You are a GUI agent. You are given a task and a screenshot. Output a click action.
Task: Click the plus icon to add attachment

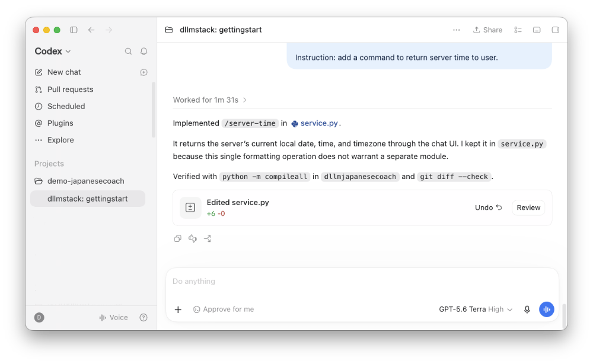click(x=178, y=309)
